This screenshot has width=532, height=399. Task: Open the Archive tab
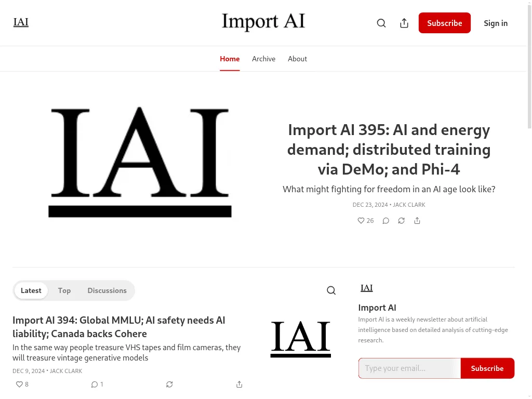click(x=263, y=59)
